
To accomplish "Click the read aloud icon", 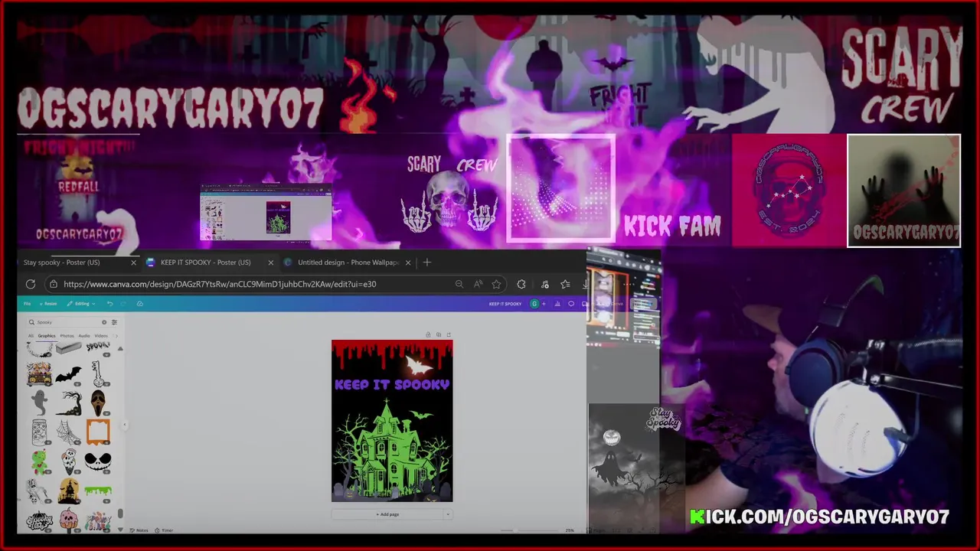I will 478,284.
